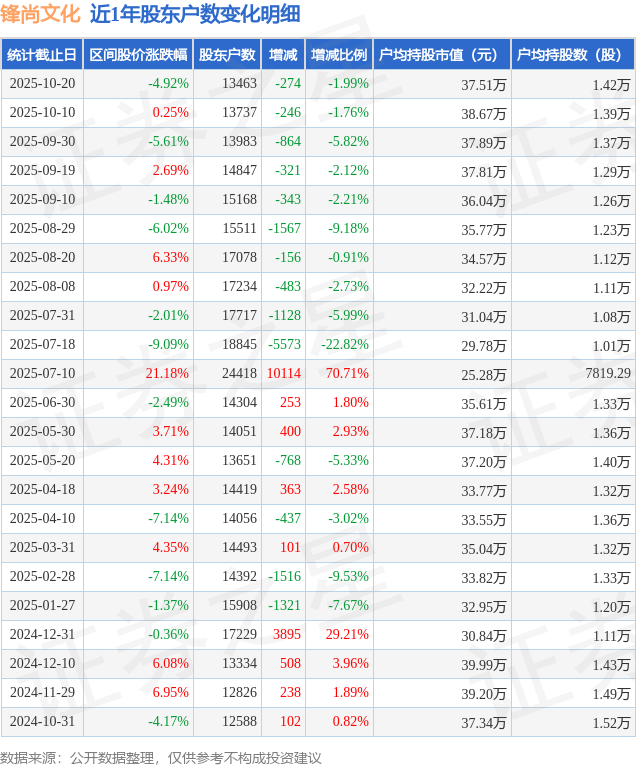
Task: Select the 29.21% change ratio cell
Action: point(347,635)
